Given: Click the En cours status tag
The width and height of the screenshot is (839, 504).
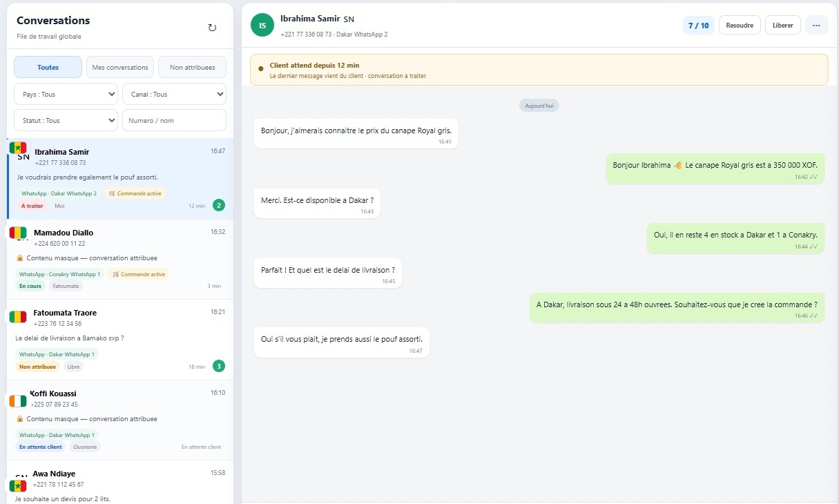Looking at the screenshot, I should click(x=30, y=286).
